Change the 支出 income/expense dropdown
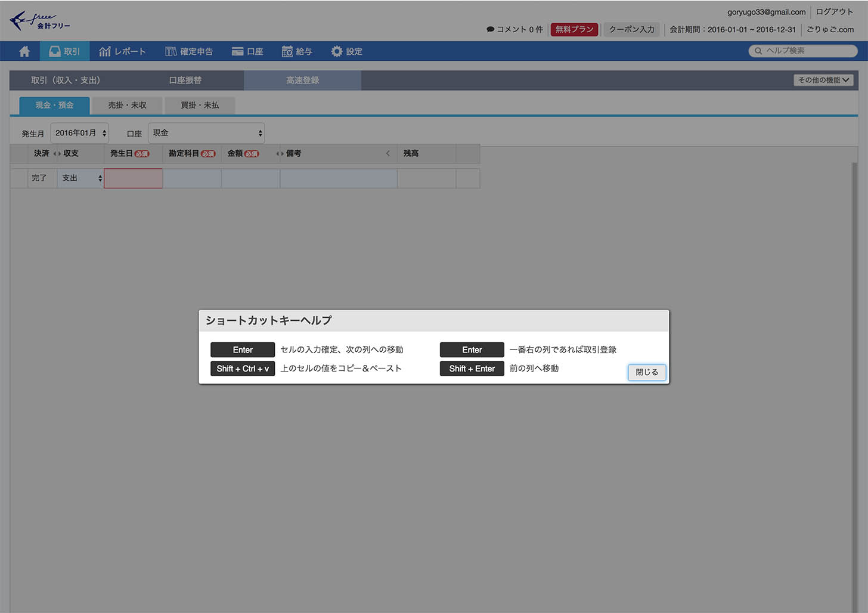Screen dimensions: 868x613 pos(81,178)
